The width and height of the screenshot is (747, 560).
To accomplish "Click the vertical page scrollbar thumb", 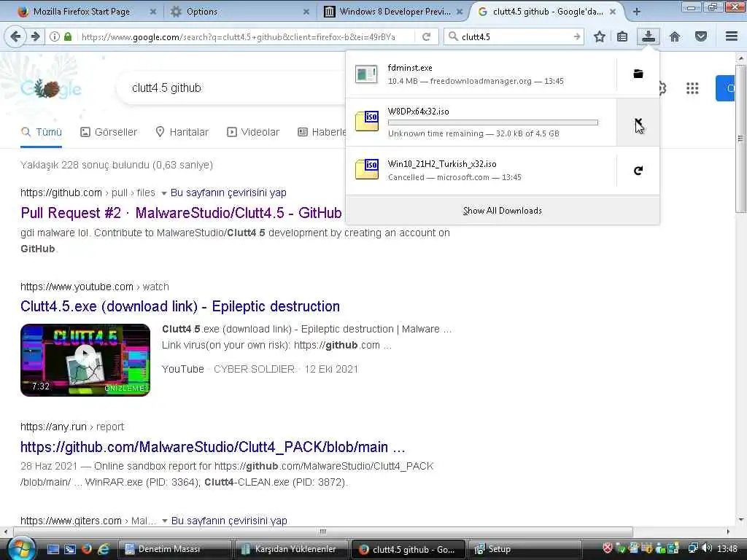I will (x=740, y=138).
